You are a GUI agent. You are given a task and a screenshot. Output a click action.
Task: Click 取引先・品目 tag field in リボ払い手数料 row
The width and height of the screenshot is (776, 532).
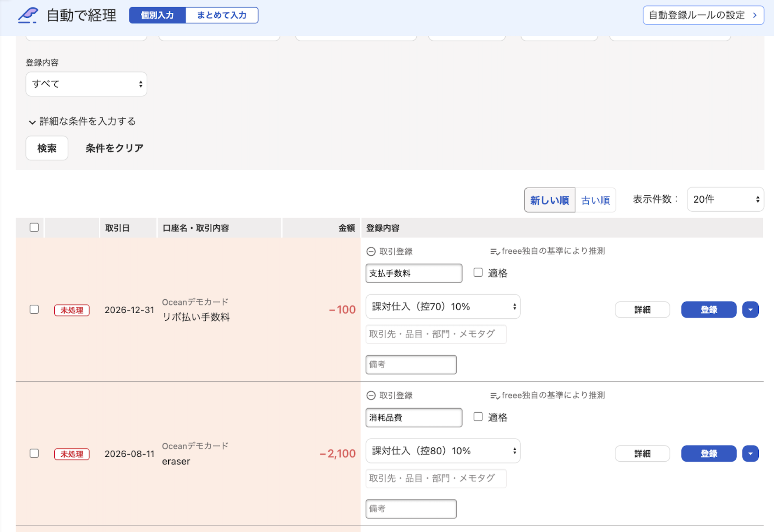[x=436, y=334]
